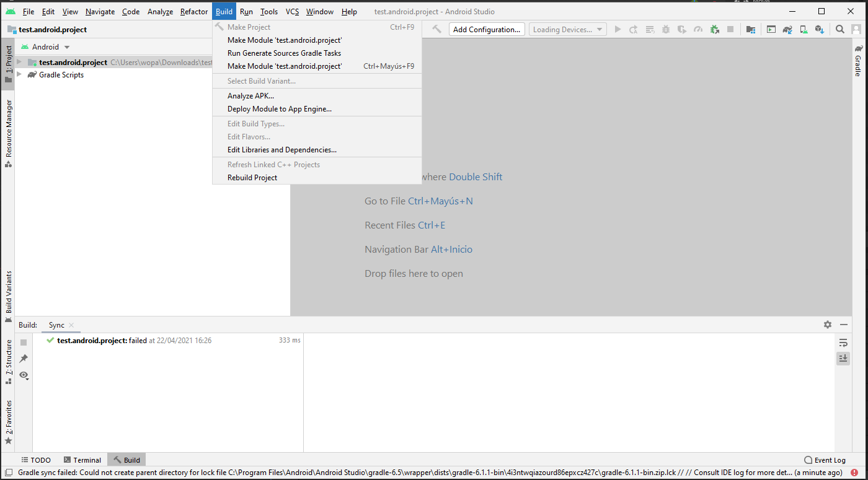The width and height of the screenshot is (868, 480).
Task: Click the Run app play icon
Action: coord(618,29)
